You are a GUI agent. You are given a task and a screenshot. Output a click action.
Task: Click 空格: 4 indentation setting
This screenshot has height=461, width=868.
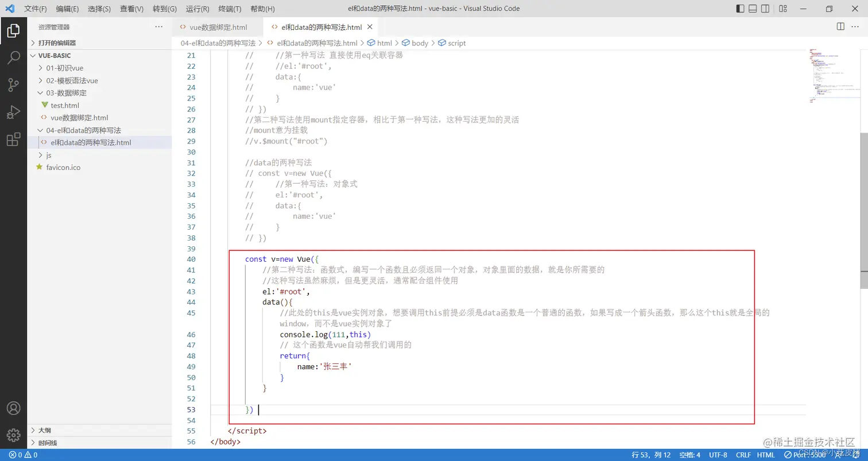click(689, 455)
